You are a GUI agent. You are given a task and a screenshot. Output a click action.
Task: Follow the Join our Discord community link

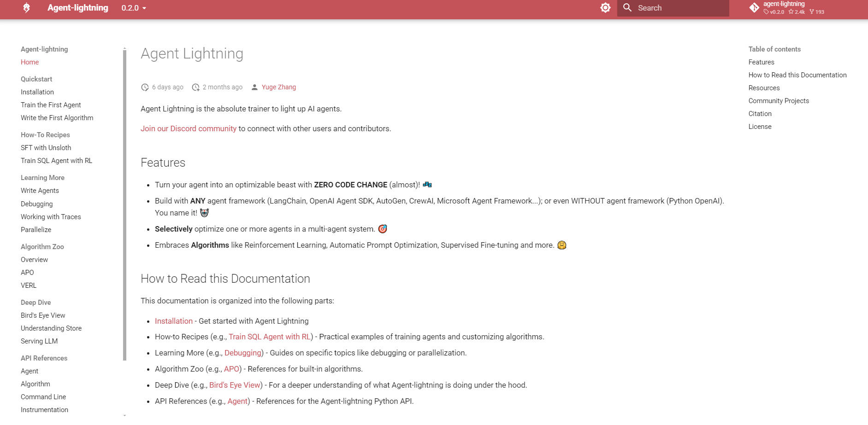coord(188,128)
